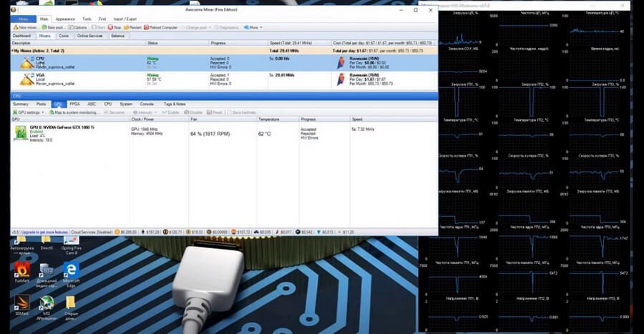The width and height of the screenshot is (644, 334).
Task: Select the VGA miner row icon
Action: tap(27, 79)
